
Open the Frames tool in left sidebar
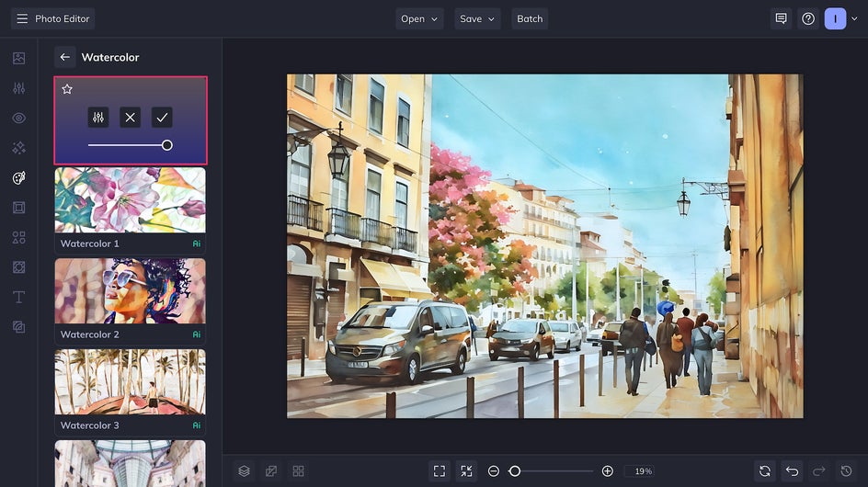(x=18, y=208)
